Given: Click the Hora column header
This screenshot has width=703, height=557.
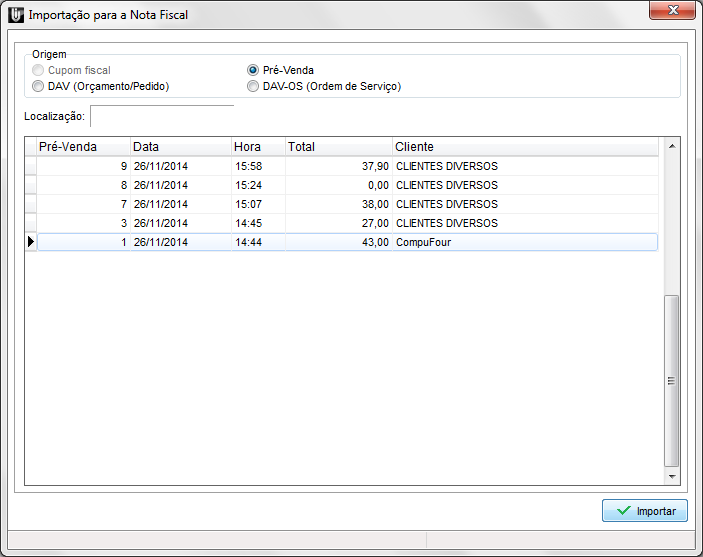Looking at the screenshot, I should click(258, 147).
